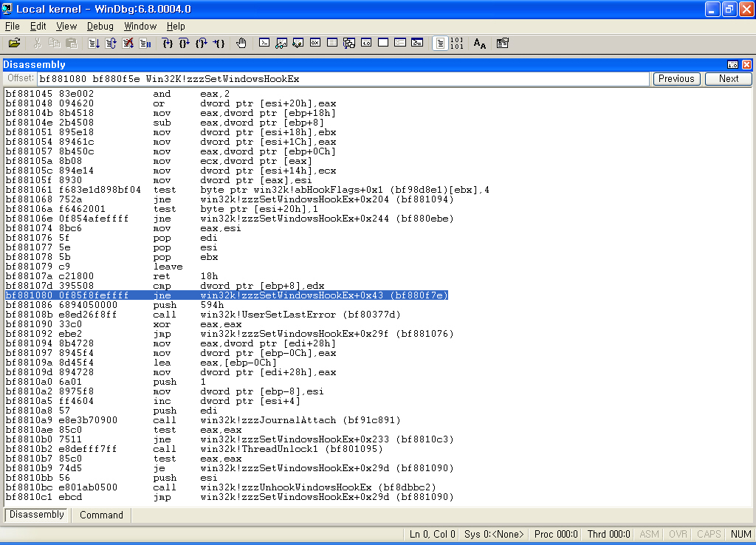Click the Next button

(x=729, y=78)
